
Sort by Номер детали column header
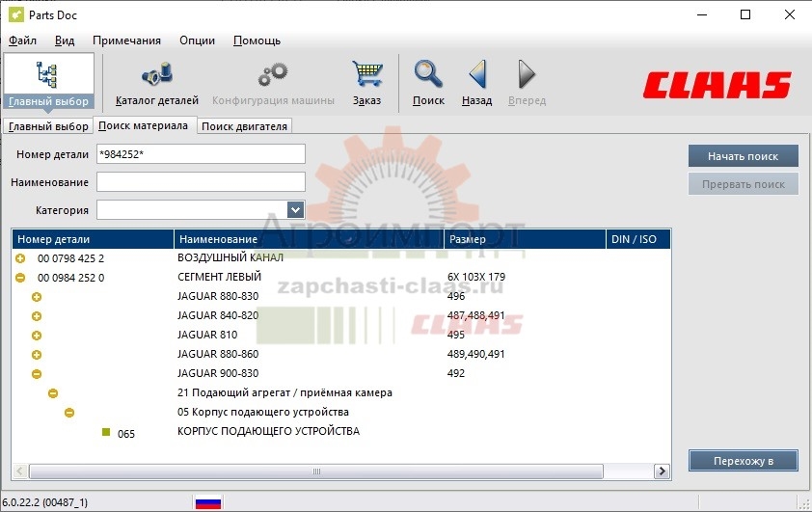(93, 239)
